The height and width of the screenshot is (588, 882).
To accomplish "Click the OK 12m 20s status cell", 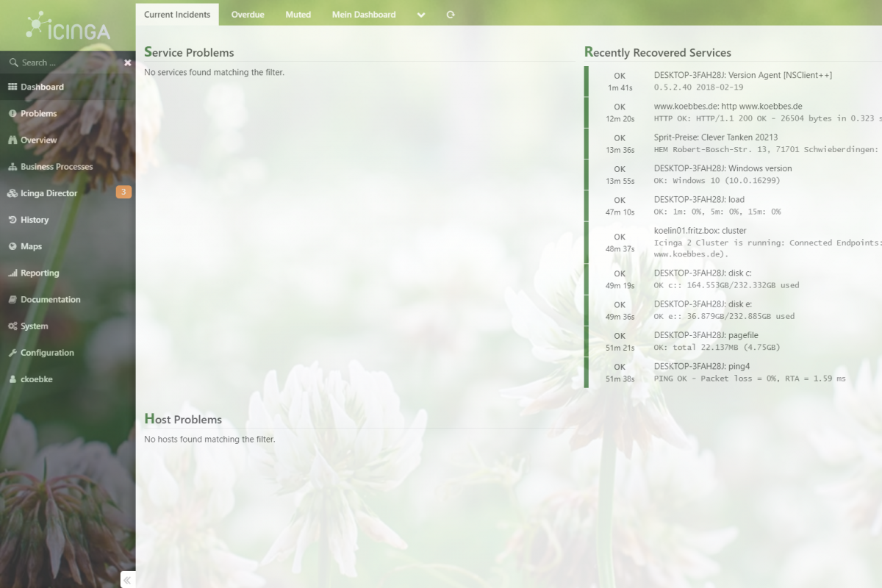I will [620, 112].
